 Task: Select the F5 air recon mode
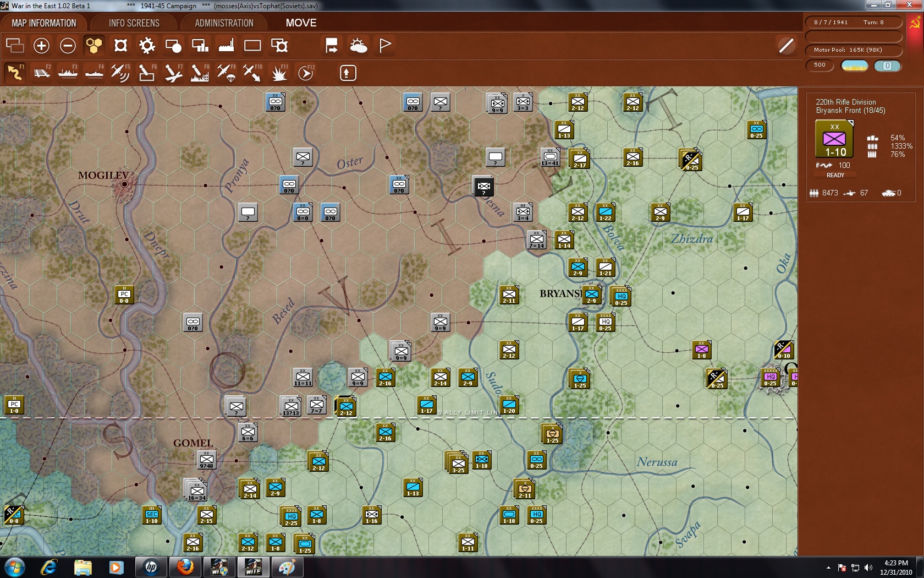(x=120, y=72)
